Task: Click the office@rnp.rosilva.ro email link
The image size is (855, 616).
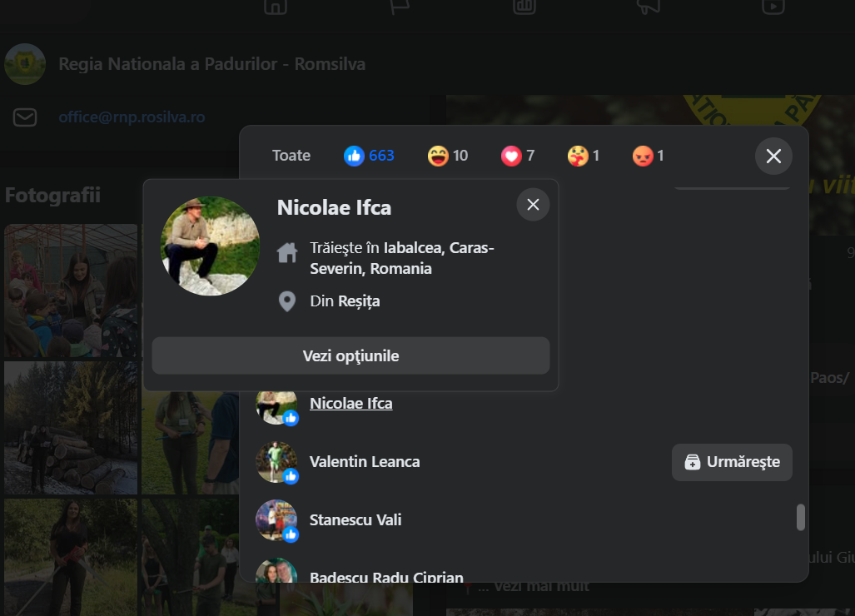Action: (x=132, y=117)
